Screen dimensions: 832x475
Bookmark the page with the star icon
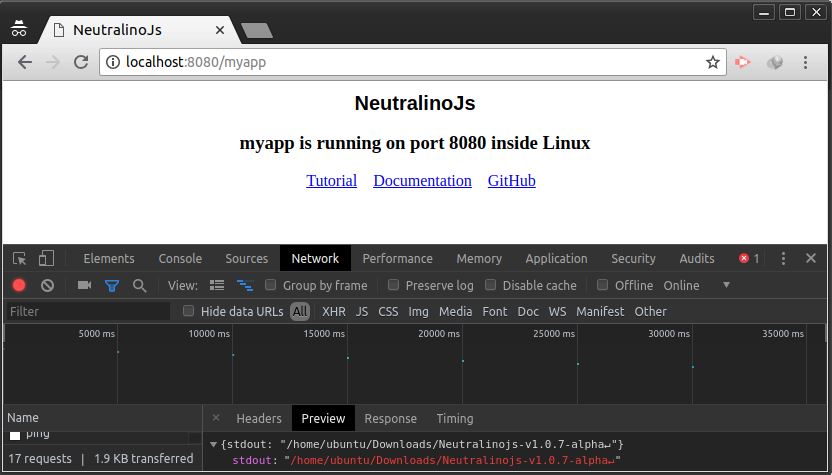pos(713,62)
